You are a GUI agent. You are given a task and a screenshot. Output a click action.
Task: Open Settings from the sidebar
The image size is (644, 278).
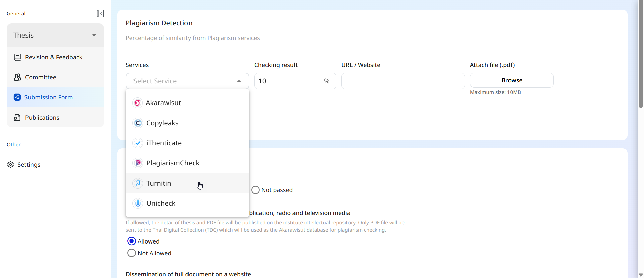tap(24, 165)
